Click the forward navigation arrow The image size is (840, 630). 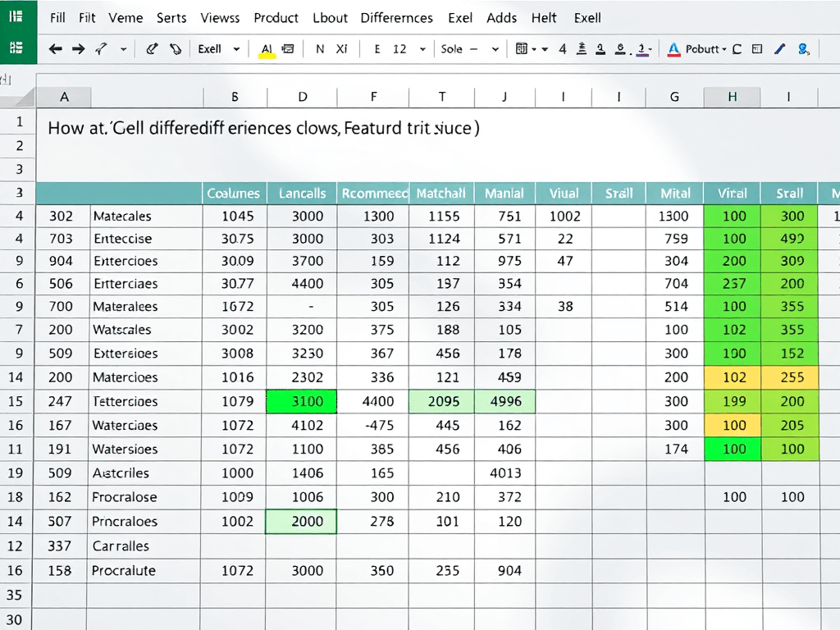click(78, 48)
